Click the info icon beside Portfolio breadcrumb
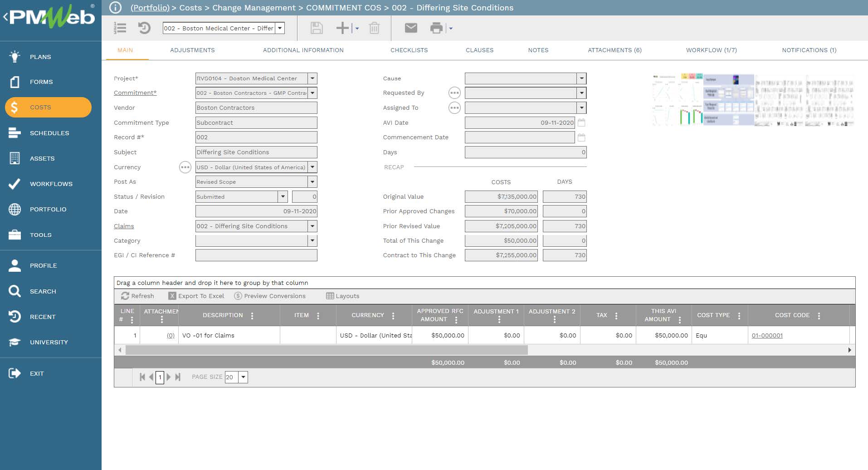868x470 pixels. tap(116, 8)
